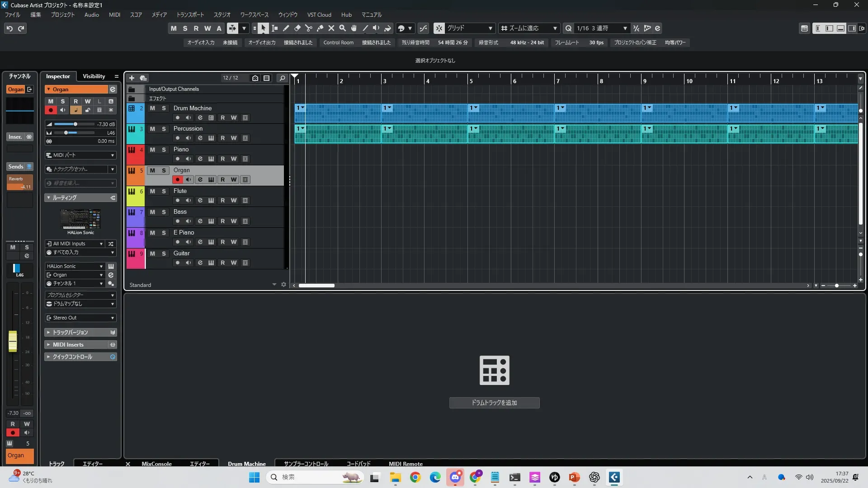This screenshot has width=868, height=488.
Task: Select the Erase tool in toolbar
Action: tap(297, 28)
